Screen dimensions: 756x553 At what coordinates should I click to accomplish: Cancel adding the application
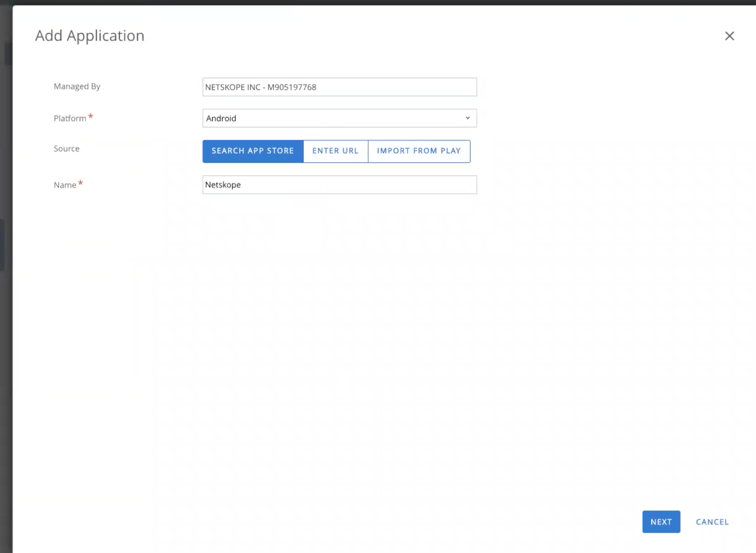[x=712, y=522]
